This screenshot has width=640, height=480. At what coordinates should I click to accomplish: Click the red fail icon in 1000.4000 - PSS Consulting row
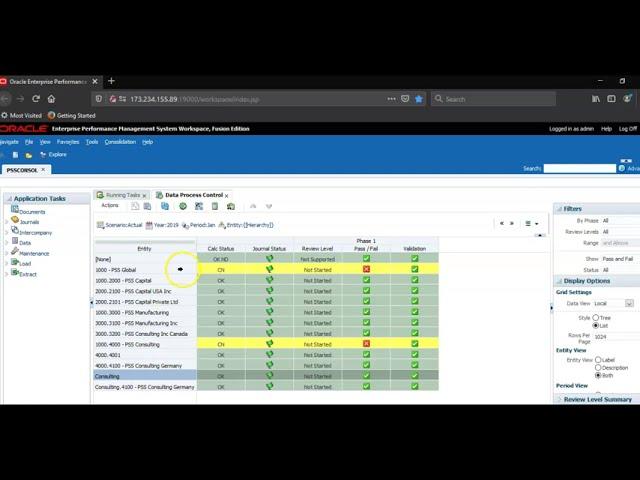(366, 344)
